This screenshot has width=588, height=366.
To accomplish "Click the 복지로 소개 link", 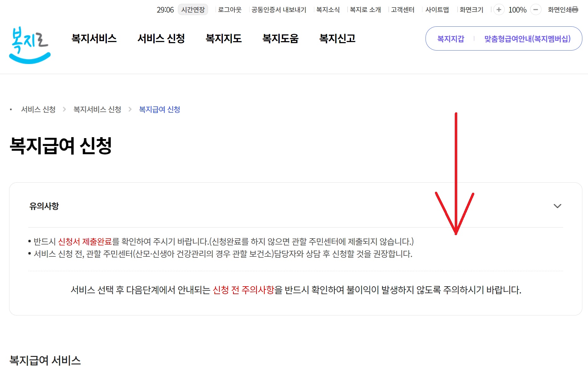I will pyautogui.click(x=365, y=10).
